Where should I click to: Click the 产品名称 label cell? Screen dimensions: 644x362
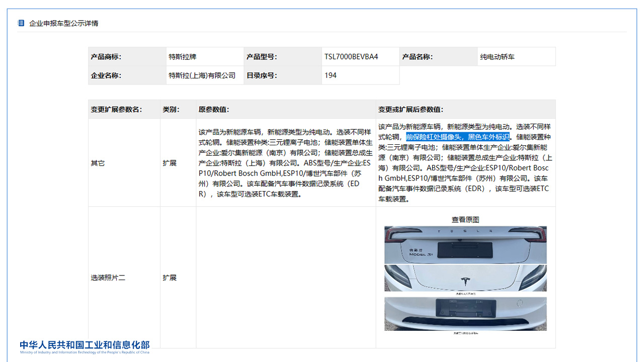pos(439,57)
